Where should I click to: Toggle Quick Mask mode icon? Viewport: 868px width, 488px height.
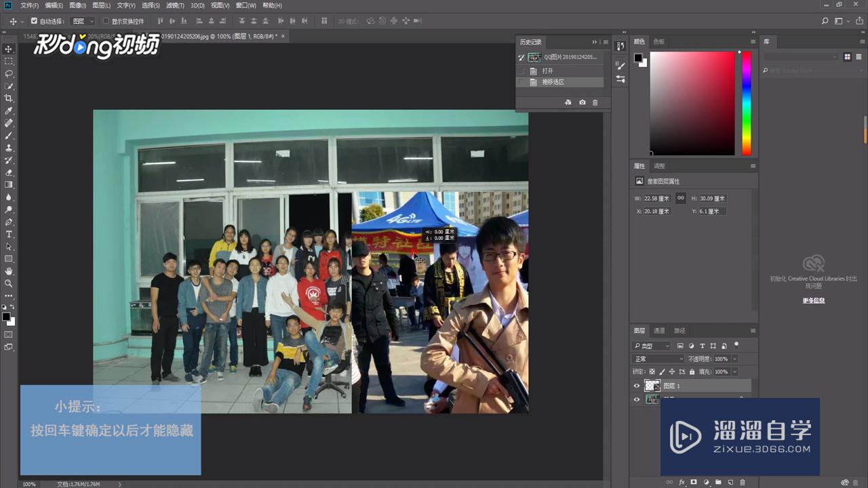point(9,334)
